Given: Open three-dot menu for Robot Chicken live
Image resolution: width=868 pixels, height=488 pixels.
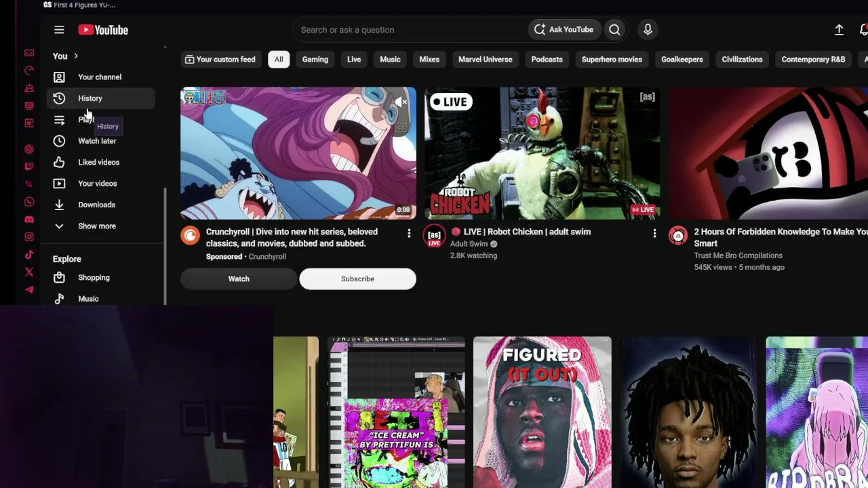Looking at the screenshot, I should pos(654,233).
